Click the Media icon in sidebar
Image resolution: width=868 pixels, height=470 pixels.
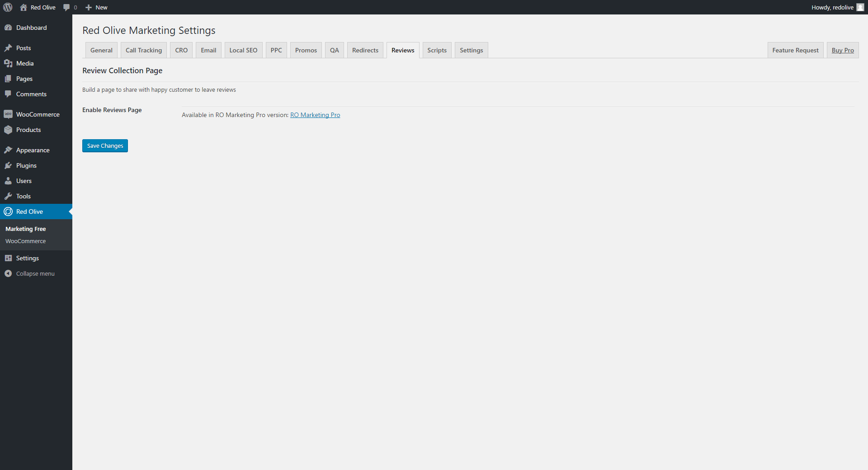(x=8, y=63)
